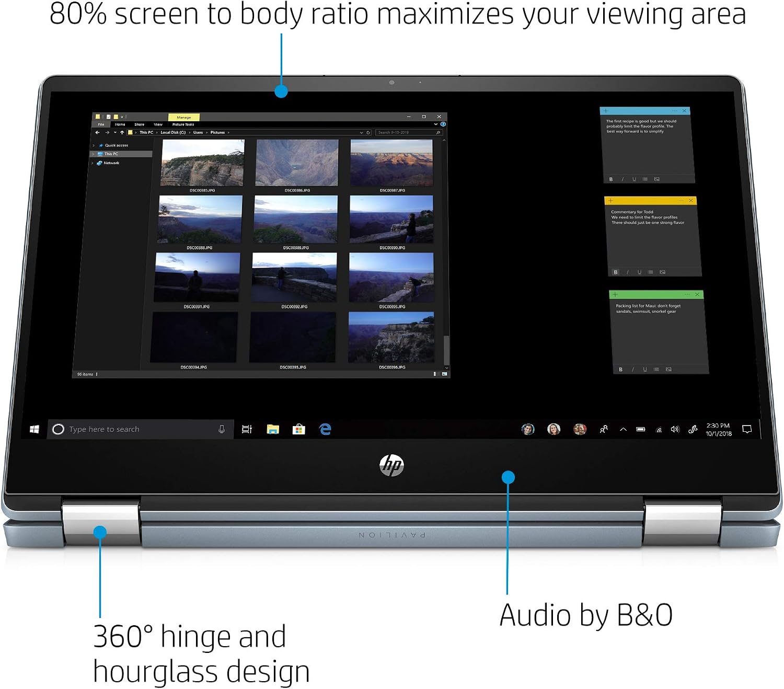784x689 pixels.
Task: Show hidden system tray icons
Action: [x=623, y=429]
